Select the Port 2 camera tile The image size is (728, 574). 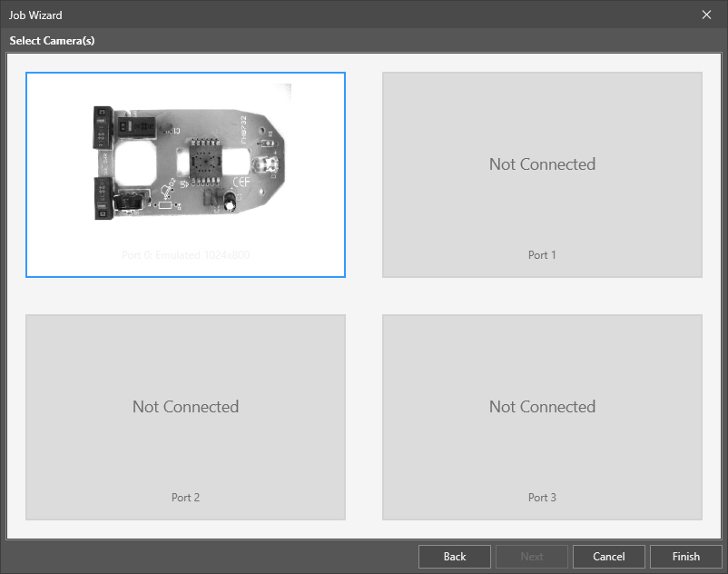185,454
